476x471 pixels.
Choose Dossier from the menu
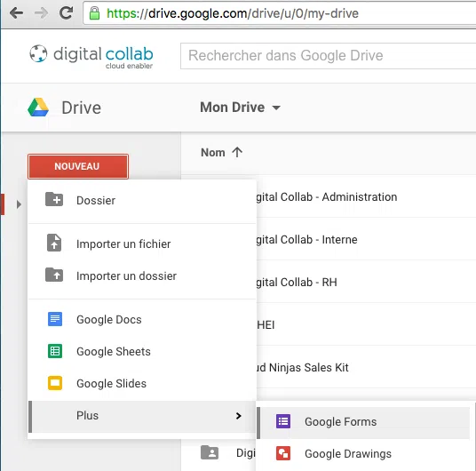(142, 201)
